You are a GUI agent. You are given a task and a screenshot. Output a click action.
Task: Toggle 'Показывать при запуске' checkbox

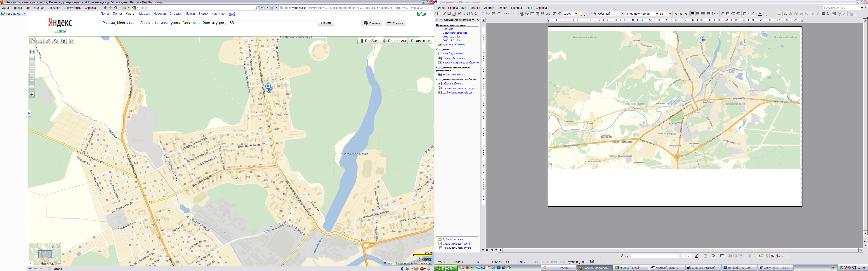(x=440, y=248)
